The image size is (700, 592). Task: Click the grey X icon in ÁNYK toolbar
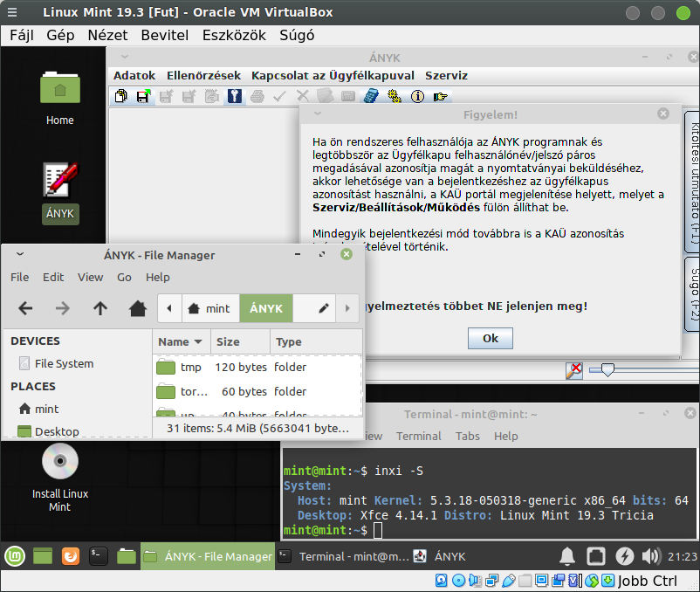(303, 96)
